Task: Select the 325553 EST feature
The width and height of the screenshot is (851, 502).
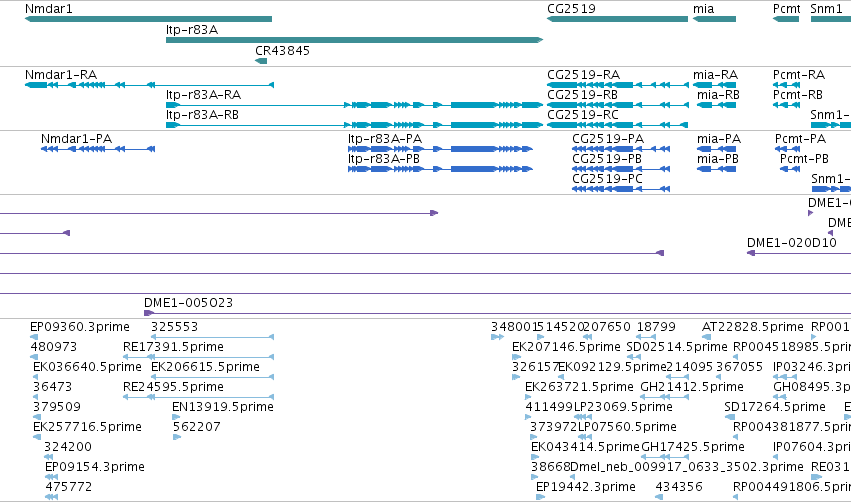Action: point(212,337)
